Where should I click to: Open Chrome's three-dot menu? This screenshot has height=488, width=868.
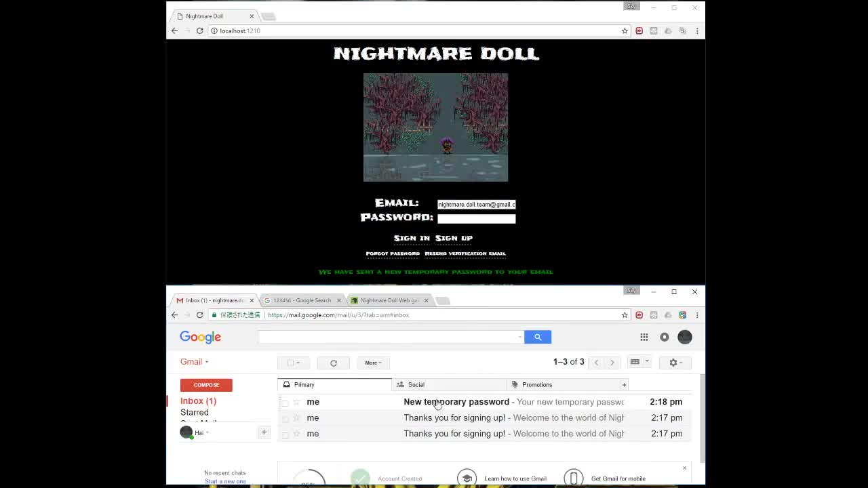click(697, 314)
